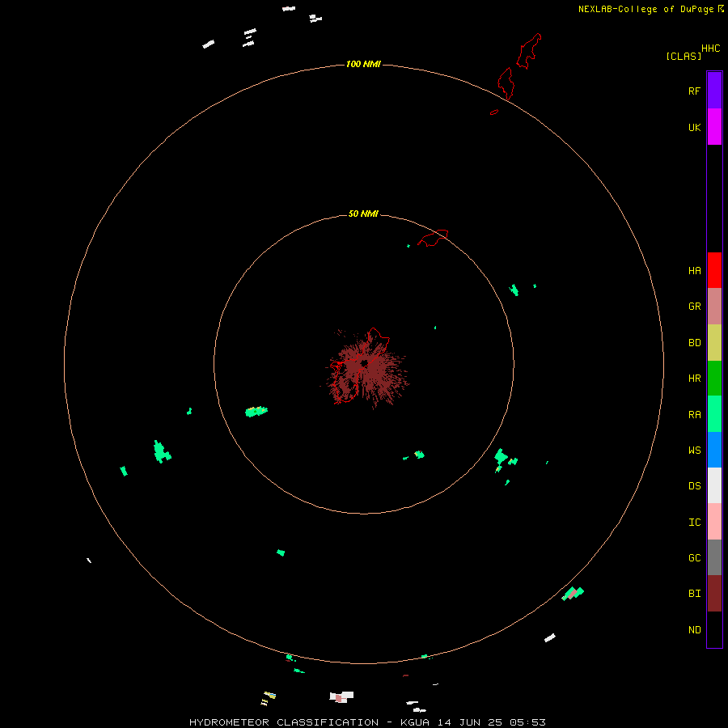Click the UK magenta legend swatch

(714, 127)
